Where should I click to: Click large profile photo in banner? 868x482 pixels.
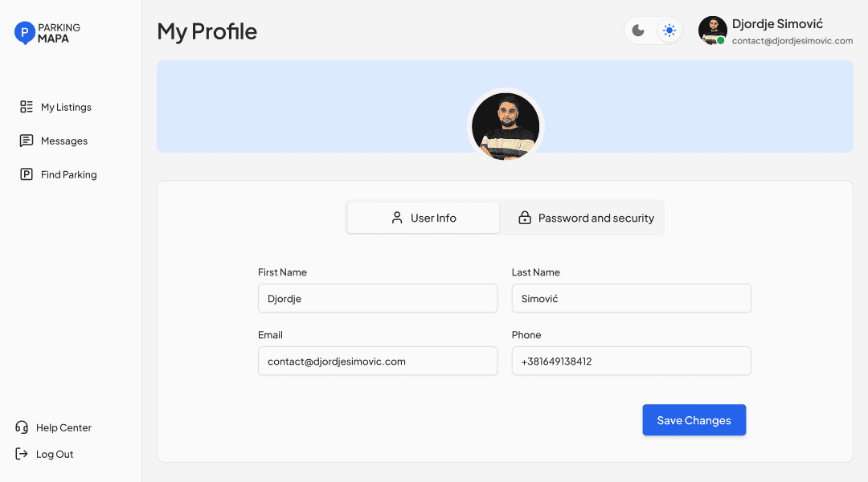(506, 127)
